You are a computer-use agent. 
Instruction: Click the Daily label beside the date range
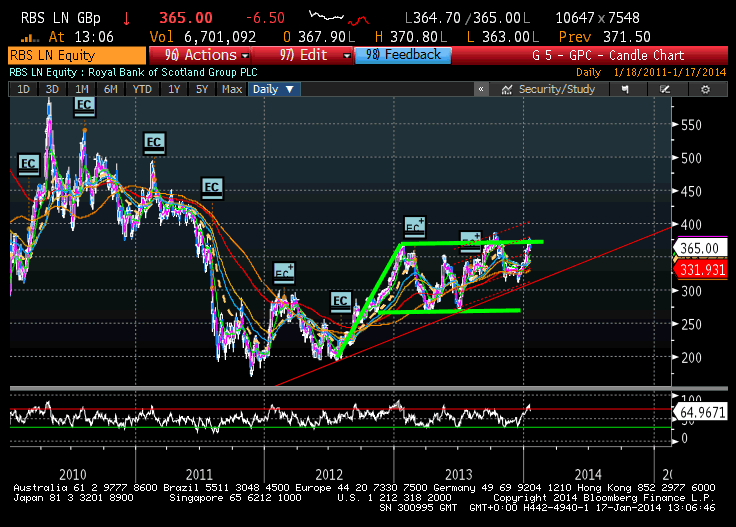click(x=589, y=73)
